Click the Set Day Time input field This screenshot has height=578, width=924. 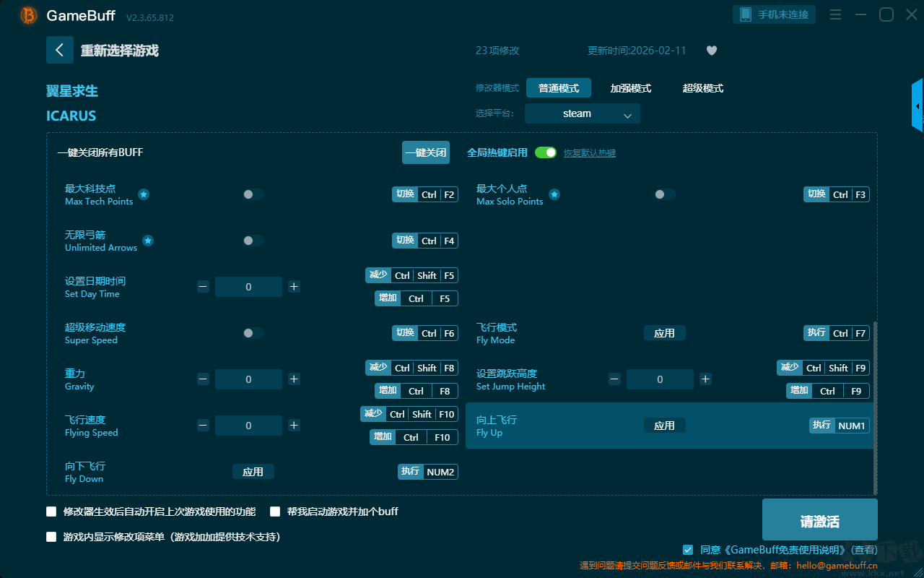248,287
